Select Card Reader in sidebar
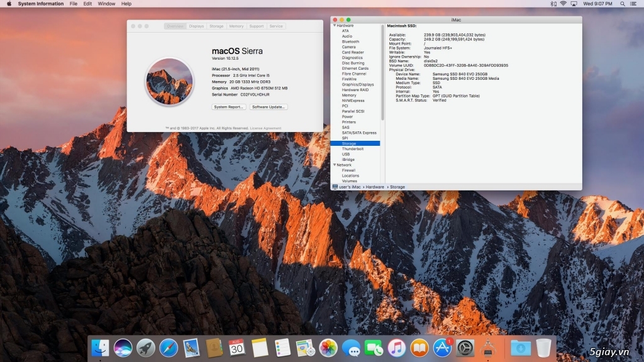The image size is (644, 362). pyautogui.click(x=353, y=52)
